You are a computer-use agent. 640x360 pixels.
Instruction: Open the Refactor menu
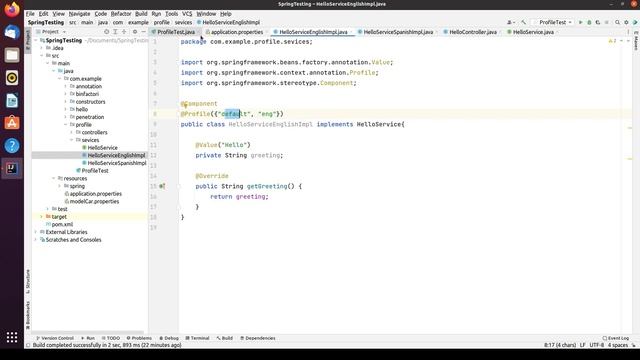click(121, 14)
